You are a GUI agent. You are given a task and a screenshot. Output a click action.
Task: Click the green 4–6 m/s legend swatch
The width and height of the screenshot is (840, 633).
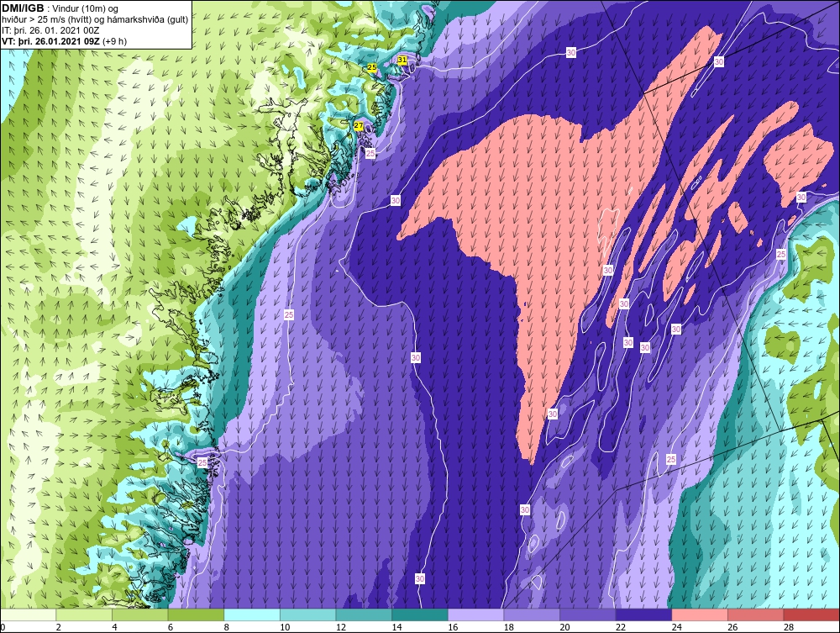click(x=139, y=615)
